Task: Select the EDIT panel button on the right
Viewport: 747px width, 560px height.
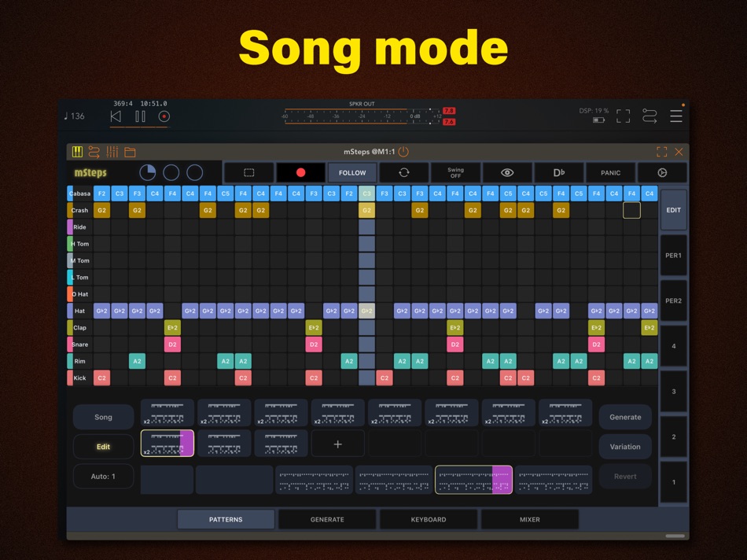Action: pyautogui.click(x=674, y=210)
